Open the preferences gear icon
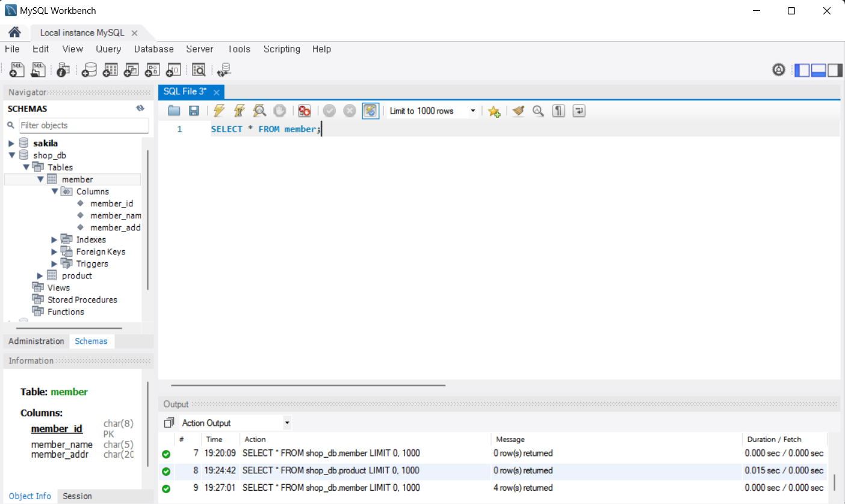 [779, 70]
